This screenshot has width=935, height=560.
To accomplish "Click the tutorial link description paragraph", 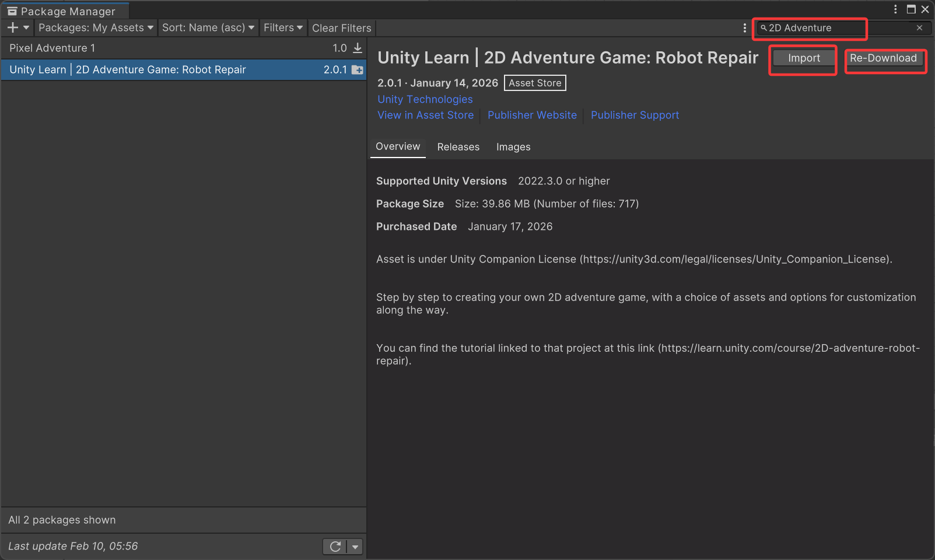I will [x=648, y=354].
